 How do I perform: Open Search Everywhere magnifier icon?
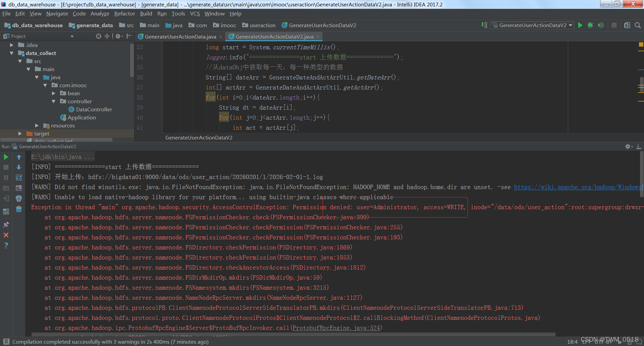click(x=638, y=25)
